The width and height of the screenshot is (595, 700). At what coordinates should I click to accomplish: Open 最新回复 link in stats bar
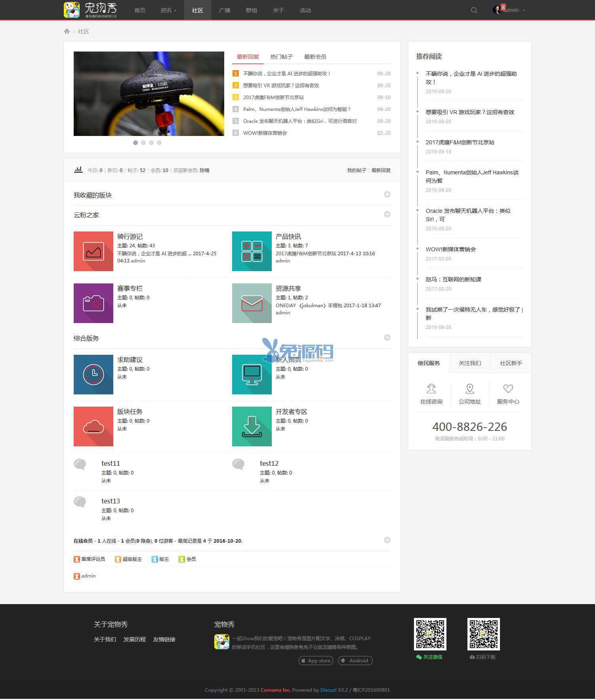pos(381,170)
